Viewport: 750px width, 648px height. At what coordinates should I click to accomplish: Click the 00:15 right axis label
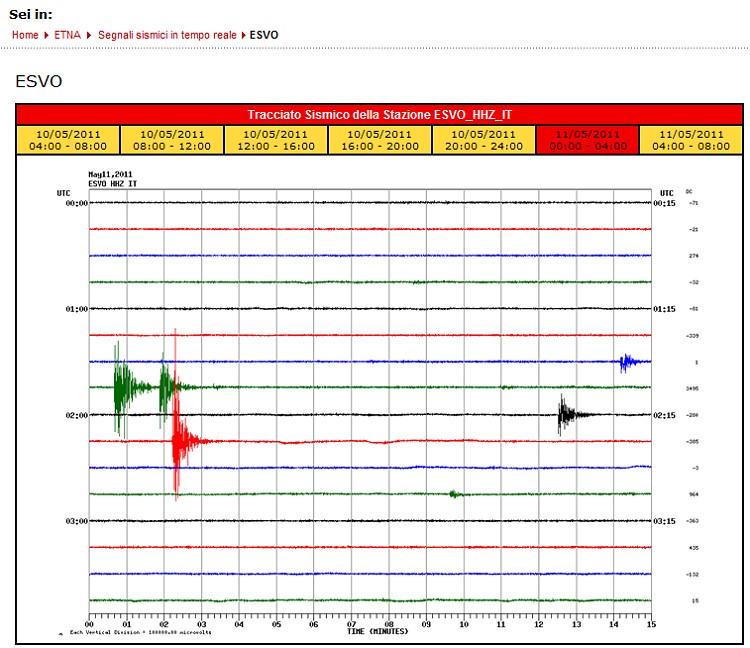point(664,203)
